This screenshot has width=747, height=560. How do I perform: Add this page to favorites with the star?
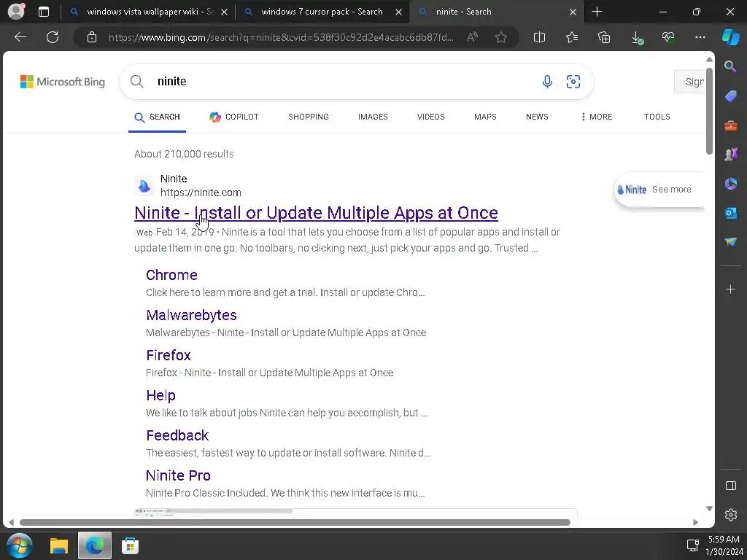click(500, 37)
